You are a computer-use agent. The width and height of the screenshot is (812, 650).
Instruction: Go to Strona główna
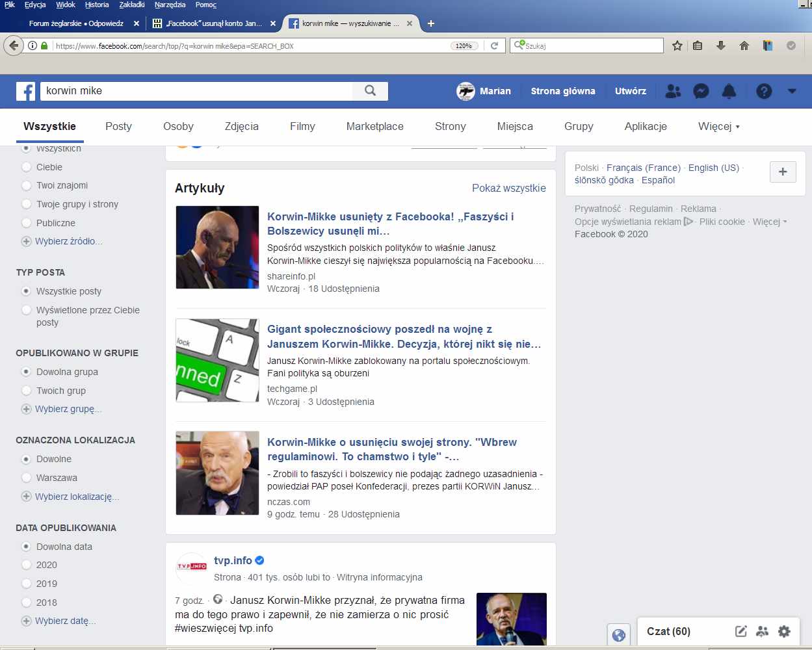coord(563,91)
